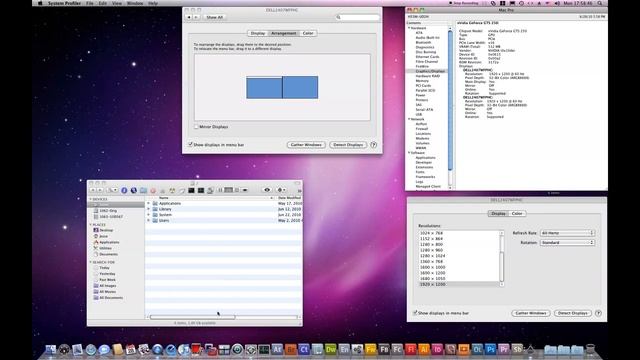Click the Show All button
The height and width of the screenshot is (360, 640).
point(214,17)
